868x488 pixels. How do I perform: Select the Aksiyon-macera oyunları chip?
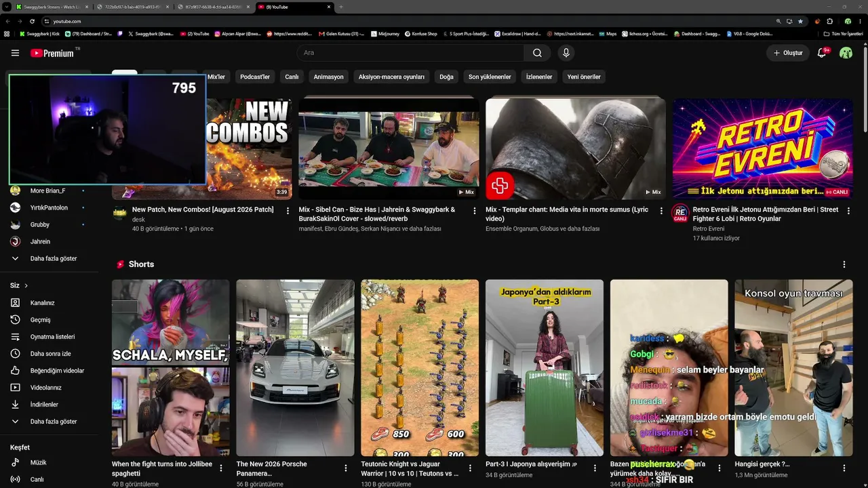pos(391,77)
